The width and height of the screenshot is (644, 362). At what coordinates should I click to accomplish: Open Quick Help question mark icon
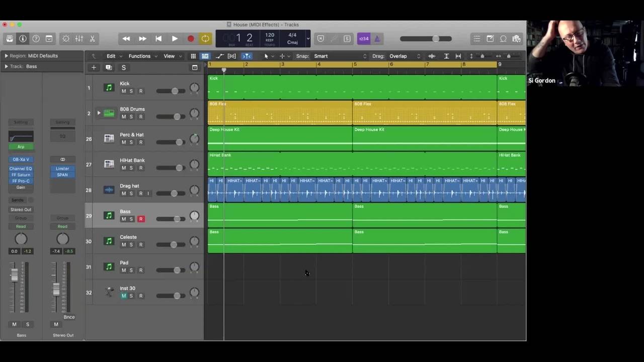coord(36,39)
